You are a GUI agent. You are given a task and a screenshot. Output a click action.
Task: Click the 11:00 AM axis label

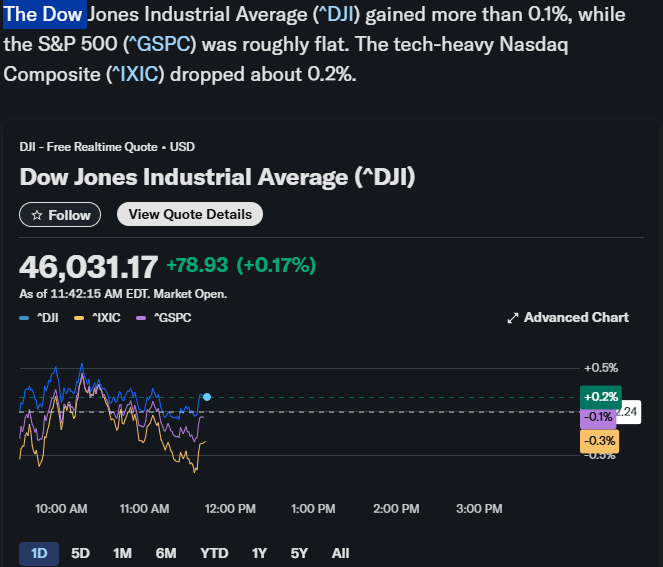coord(144,509)
